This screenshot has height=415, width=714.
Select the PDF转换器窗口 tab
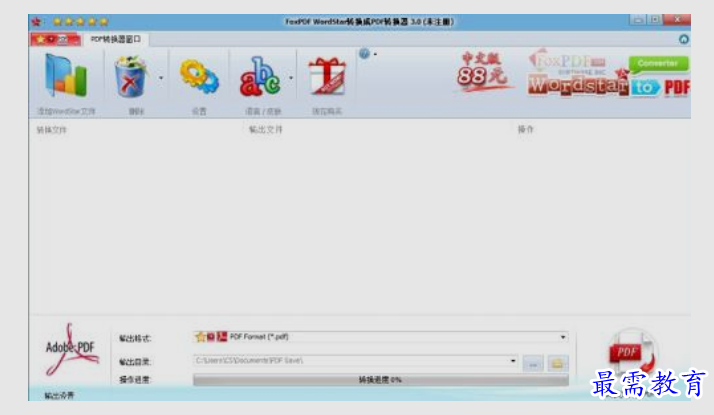116,39
